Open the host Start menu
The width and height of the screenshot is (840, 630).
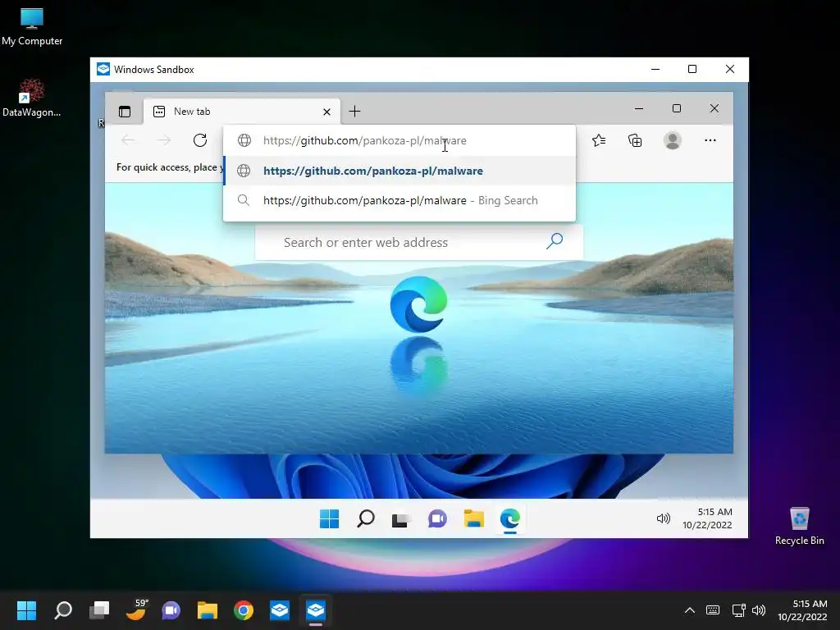point(26,610)
